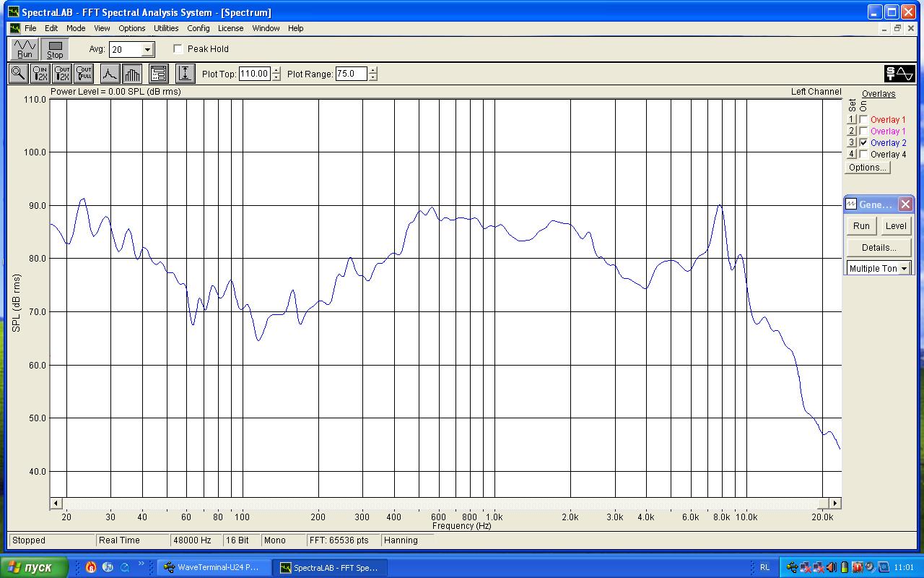Click overlay Set button 3
Screen dimensions: 924x578
pyautogui.click(x=852, y=143)
